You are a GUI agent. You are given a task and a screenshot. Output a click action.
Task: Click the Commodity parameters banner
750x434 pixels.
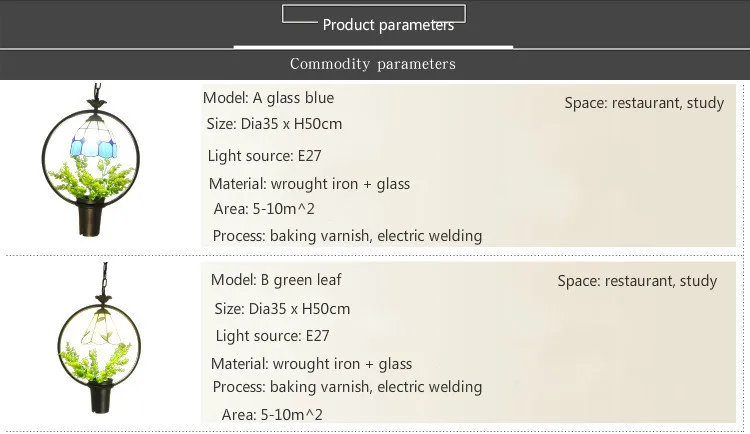coord(373,64)
